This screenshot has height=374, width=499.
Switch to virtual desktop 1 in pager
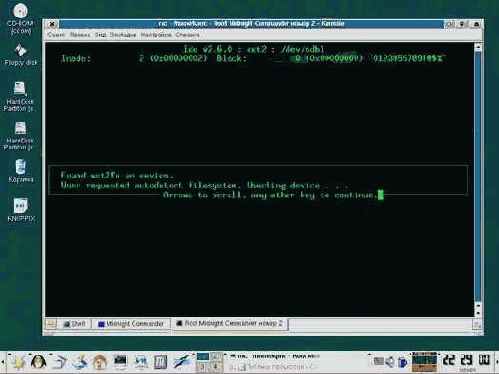[x=202, y=357]
